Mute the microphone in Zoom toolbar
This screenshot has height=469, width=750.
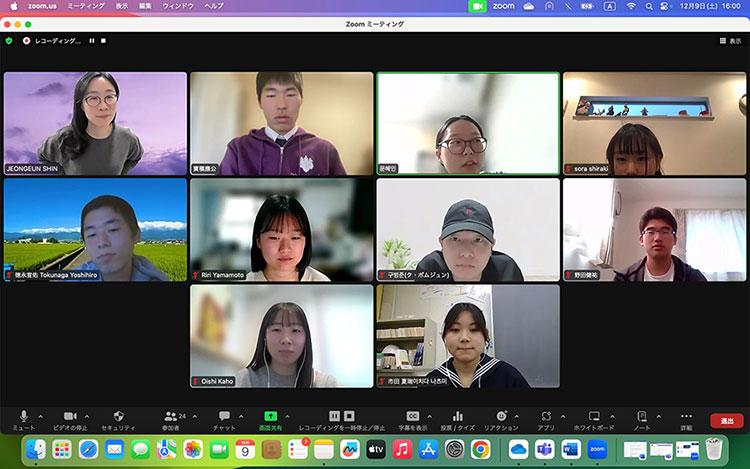(x=24, y=416)
